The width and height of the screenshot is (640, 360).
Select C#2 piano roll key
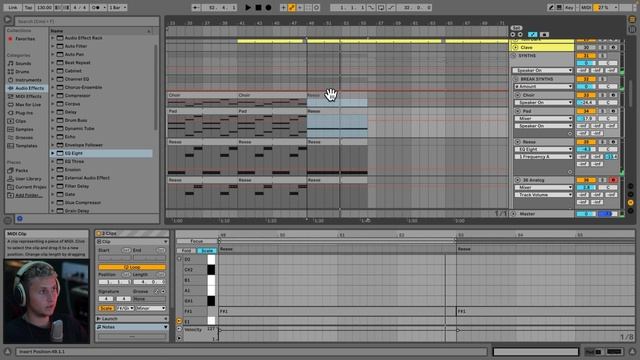(x=211, y=270)
